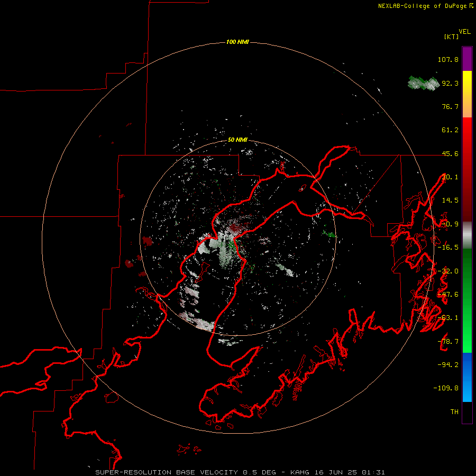Select the -94.2 legend value
Screen dimensions: 476x476
click(448, 364)
